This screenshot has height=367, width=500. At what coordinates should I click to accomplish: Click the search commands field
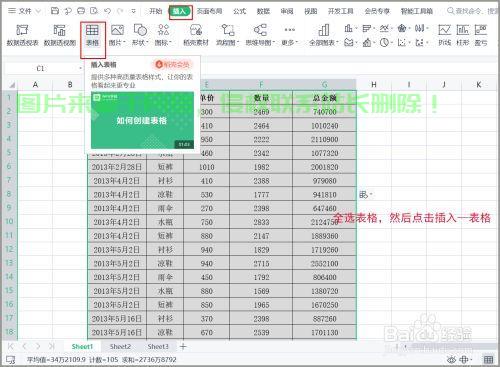click(x=472, y=11)
